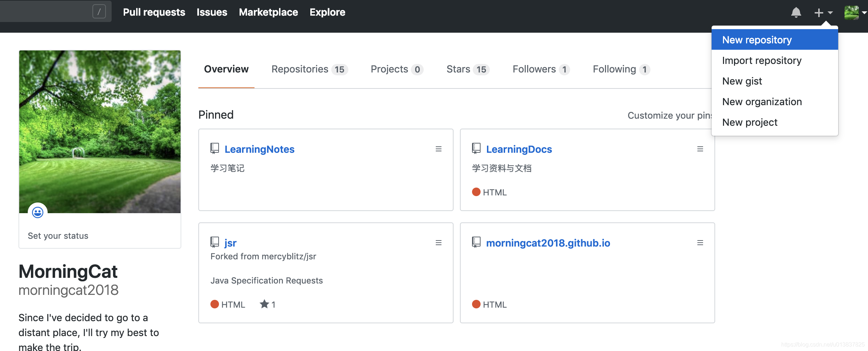The height and width of the screenshot is (351, 868).
Task: Switch to the Overview tab
Action: point(226,69)
